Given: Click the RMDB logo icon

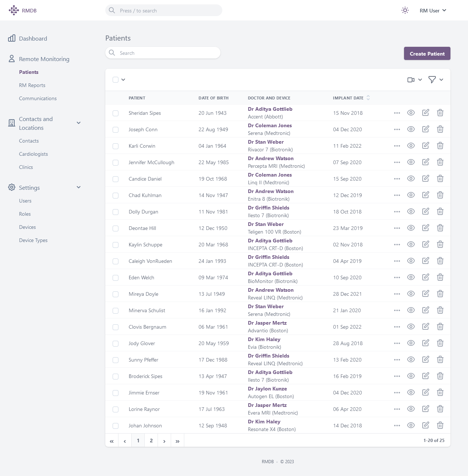Looking at the screenshot, I should coord(14,10).
